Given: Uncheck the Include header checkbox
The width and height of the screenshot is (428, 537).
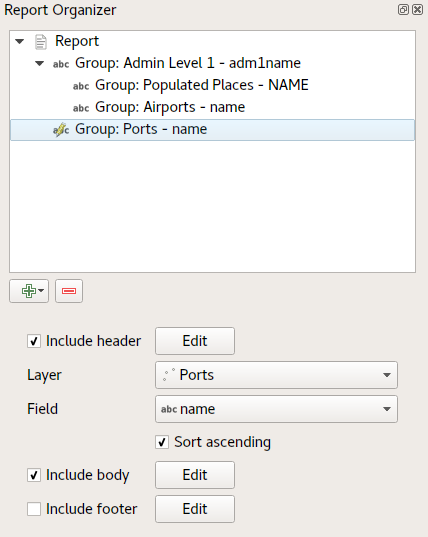Looking at the screenshot, I should [x=34, y=341].
